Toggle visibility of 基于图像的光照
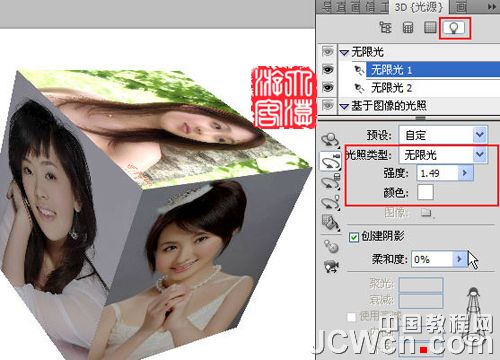500x360 pixels. point(328,106)
